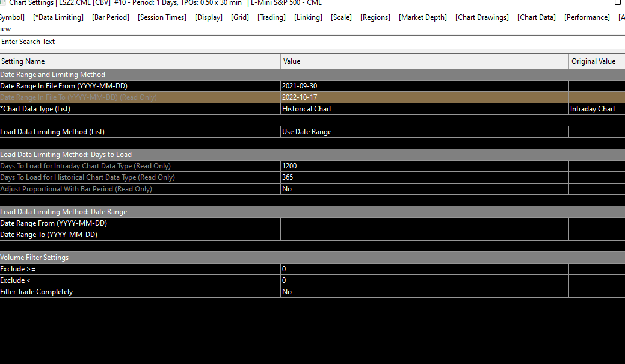Image resolution: width=625 pixels, height=364 pixels.
Task: Open the Session Times tab
Action: [162, 17]
